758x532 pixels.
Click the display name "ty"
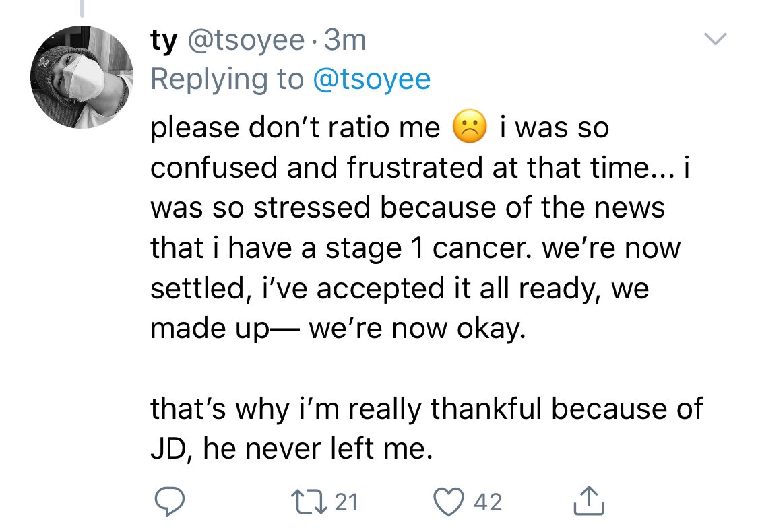pyautogui.click(x=163, y=42)
